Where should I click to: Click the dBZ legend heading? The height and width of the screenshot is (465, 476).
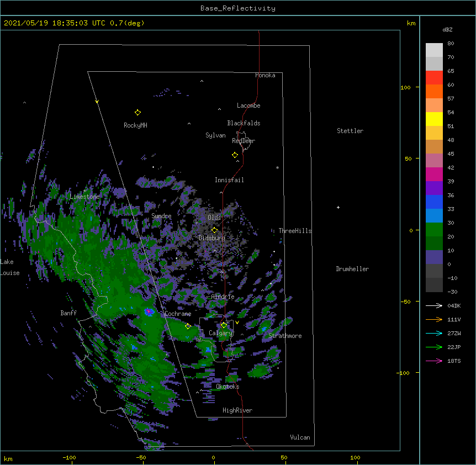pyautogui.click(x=447, y=29)
